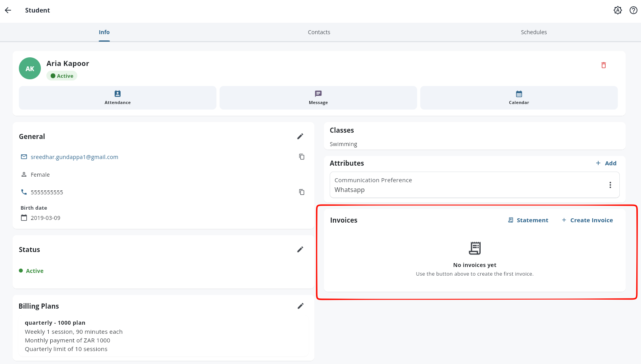The width and height of the screenshot is (641, 364).
Task: Go back using the arrow icon
Action: 8,10
